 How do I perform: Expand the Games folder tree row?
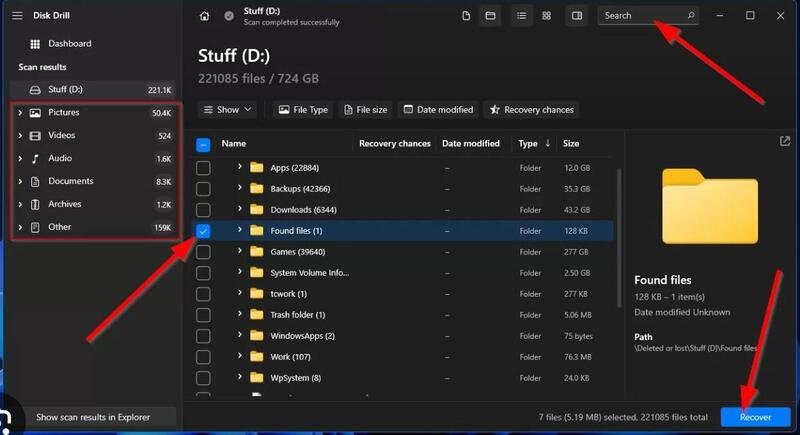pos(240,251)
